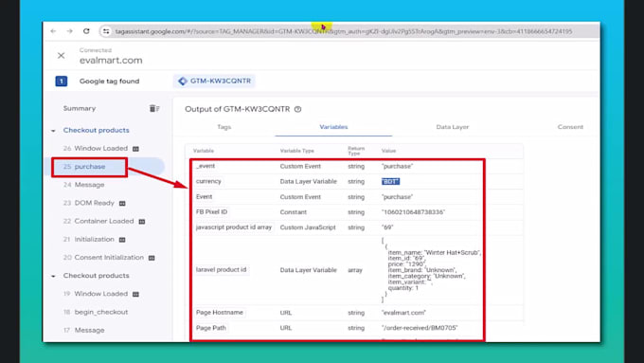Click item_name "Winter Hat+Scrub" in array value
Image resolution: width=644 pixels, height=363 pixels.
(x=435, y=252)
